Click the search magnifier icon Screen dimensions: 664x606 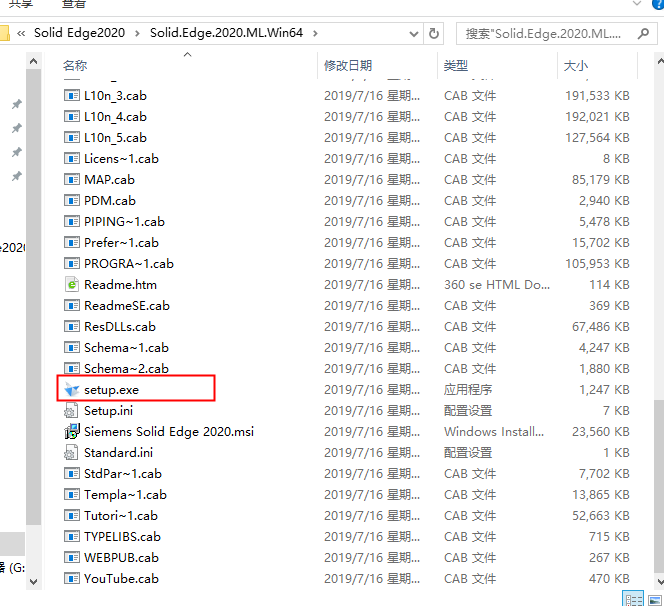pos(643,33)
